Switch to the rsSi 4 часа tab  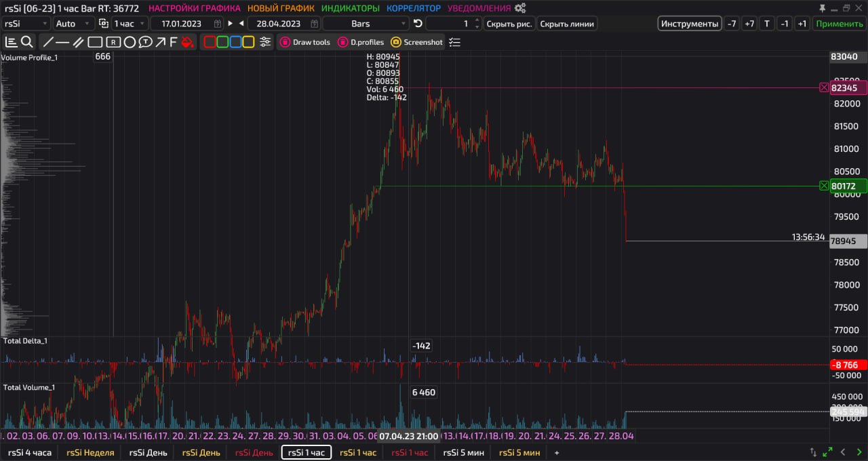pyautogui.click(x=29, y=452)
